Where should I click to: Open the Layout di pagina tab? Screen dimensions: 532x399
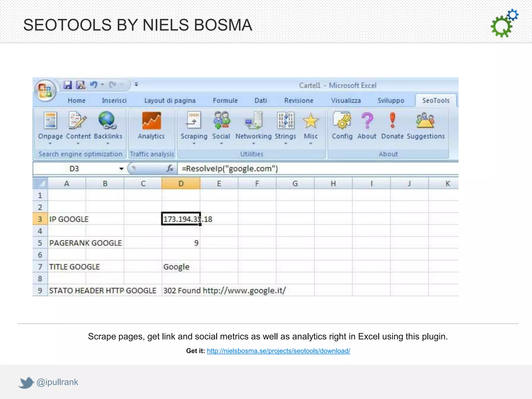pos(170,101)
